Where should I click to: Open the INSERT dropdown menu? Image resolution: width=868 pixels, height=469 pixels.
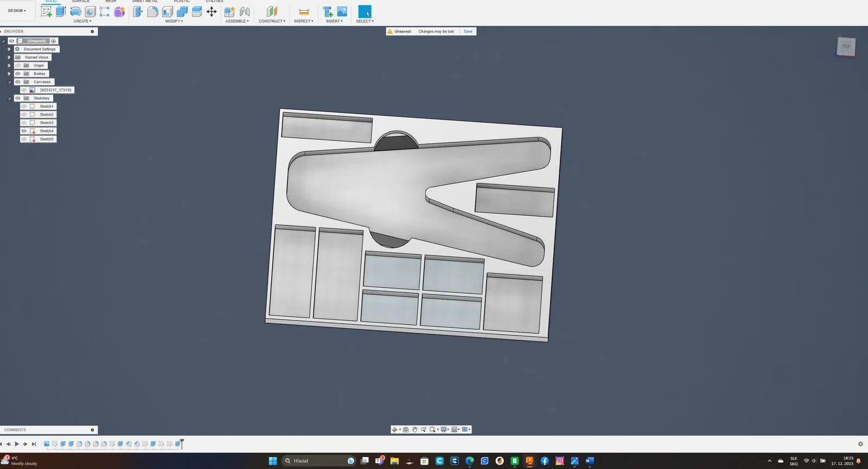(334, 21)
